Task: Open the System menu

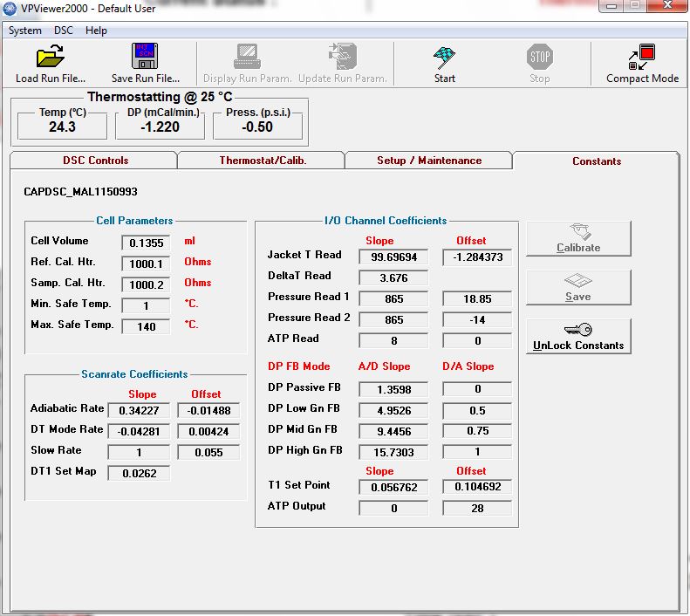Action: pos(25,31)
